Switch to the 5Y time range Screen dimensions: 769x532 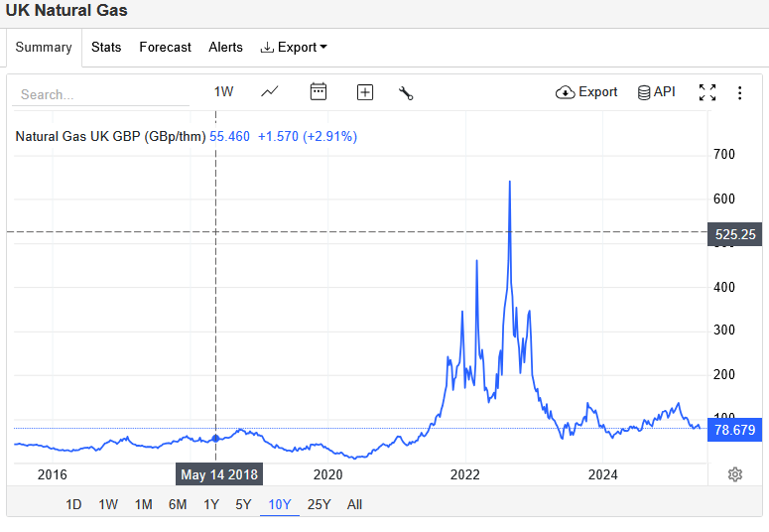pos(243,504)
